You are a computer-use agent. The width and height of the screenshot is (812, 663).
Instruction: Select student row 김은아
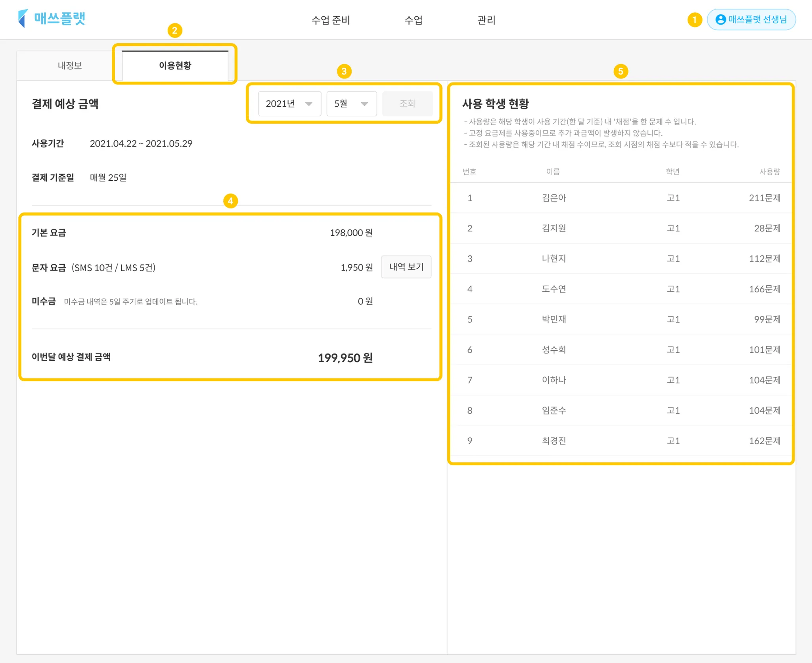tap(553, 198)
